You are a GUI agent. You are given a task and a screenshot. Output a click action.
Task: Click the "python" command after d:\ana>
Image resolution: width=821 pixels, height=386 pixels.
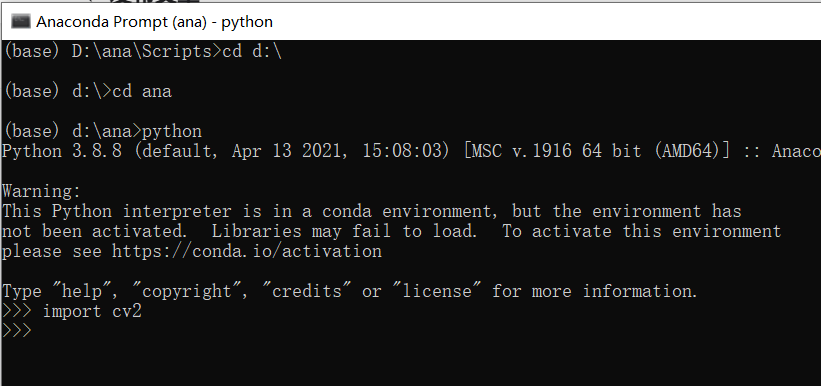172,131
